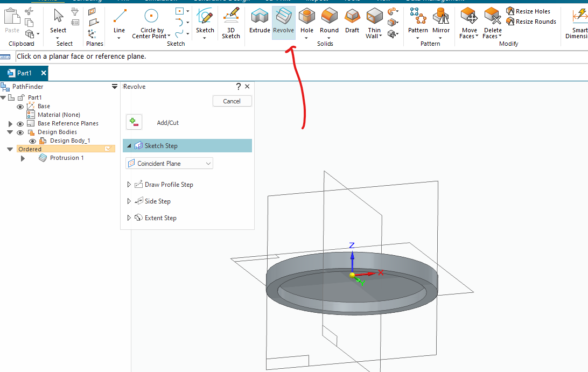This screenshot has height=372, width=588.
Task: Start the Line drawing tool
Action: (x=119, y=20)
